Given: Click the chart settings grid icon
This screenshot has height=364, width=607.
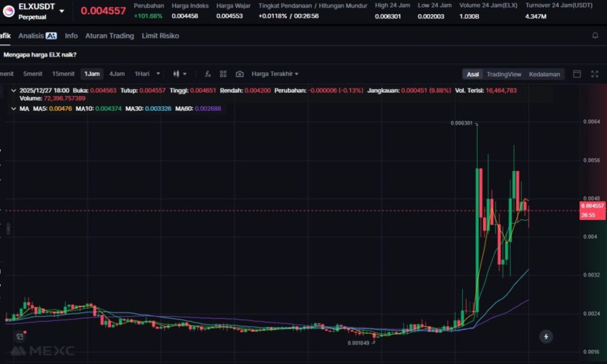Looking at the screenshot, I should (223, 74).
